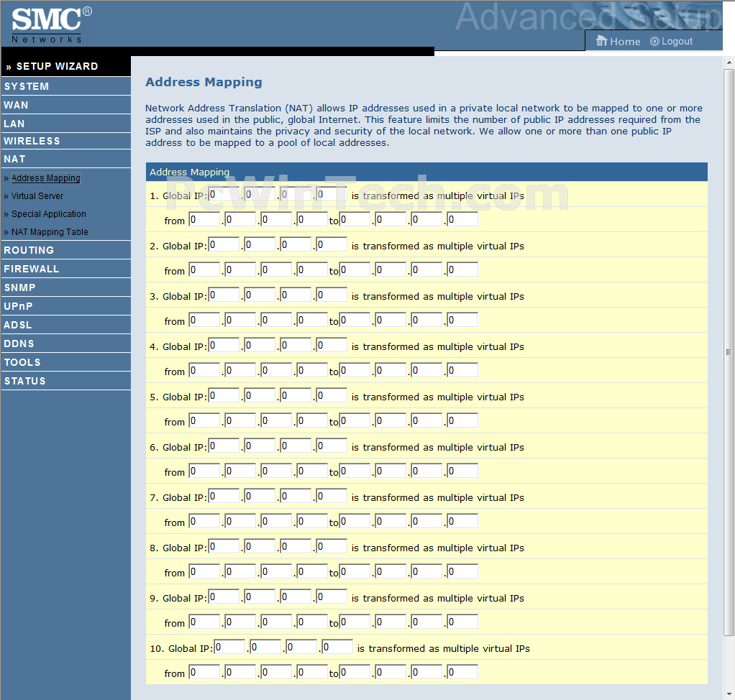Focus first octet of Global IP 10
The width and height of the screenshot is (735, 700).
(229, 647)
